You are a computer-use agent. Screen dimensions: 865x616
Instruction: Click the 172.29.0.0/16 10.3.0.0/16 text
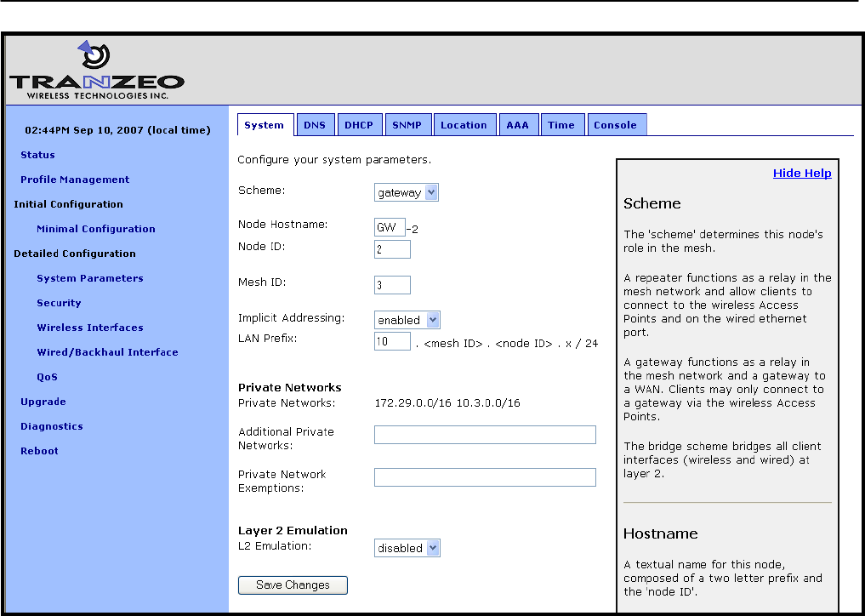tap(447, 403)
